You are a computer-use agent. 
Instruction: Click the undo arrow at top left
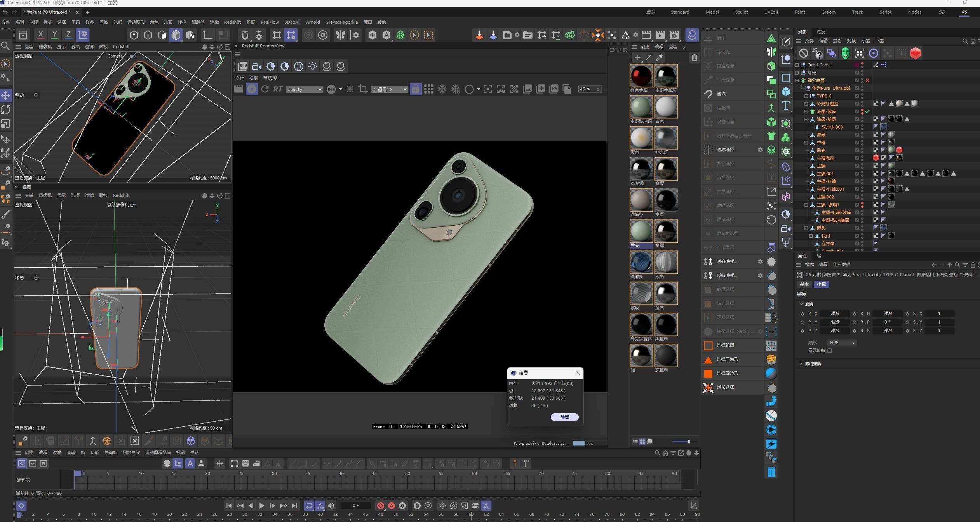click(x=5, y=12)
